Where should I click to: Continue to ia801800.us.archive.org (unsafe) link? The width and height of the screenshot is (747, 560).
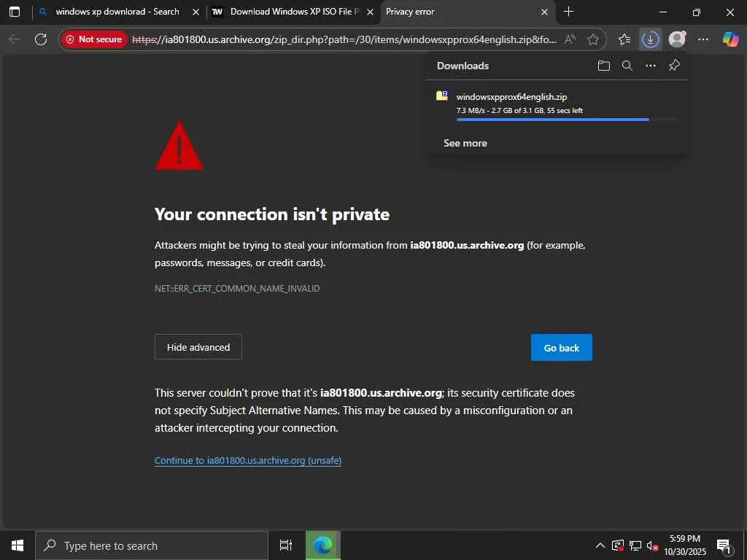click(x=248, y=461)
